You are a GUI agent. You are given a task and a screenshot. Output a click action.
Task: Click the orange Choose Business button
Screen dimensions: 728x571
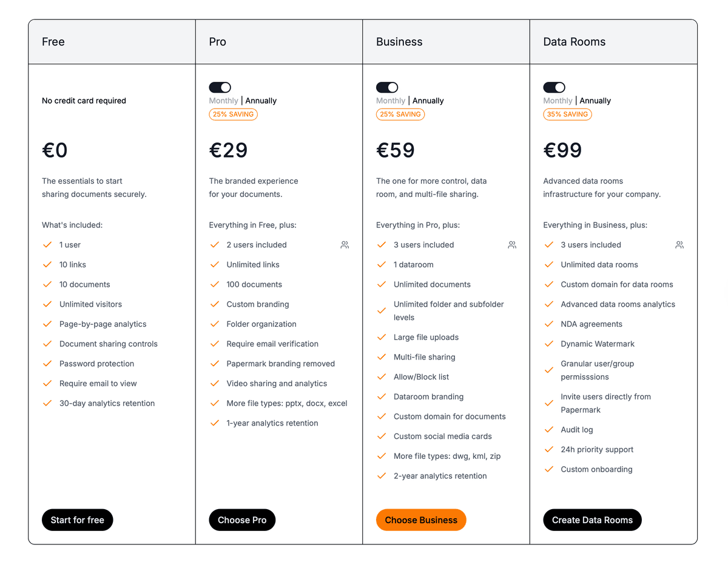coord(421,519)
